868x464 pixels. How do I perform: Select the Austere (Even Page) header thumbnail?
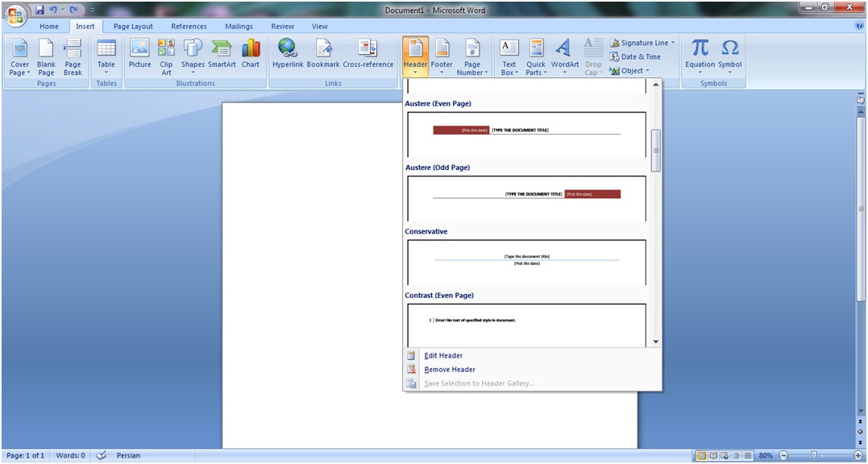click(x=526, y=135)
